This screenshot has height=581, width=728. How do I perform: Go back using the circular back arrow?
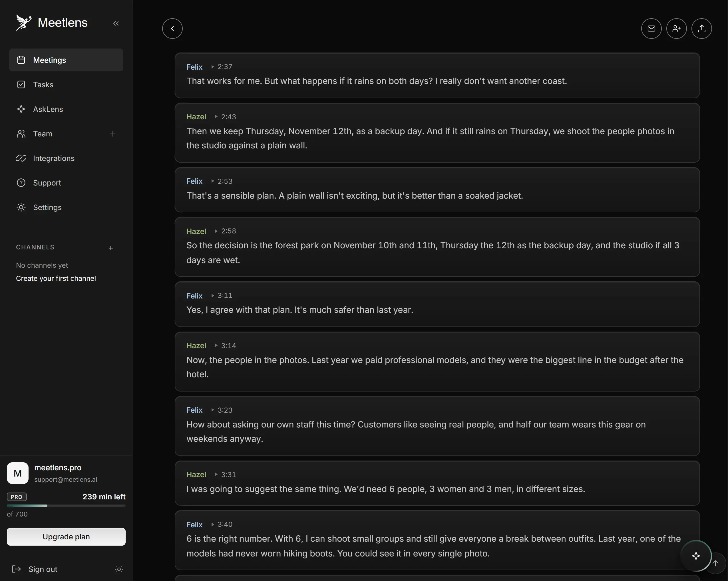coord(172,28)
